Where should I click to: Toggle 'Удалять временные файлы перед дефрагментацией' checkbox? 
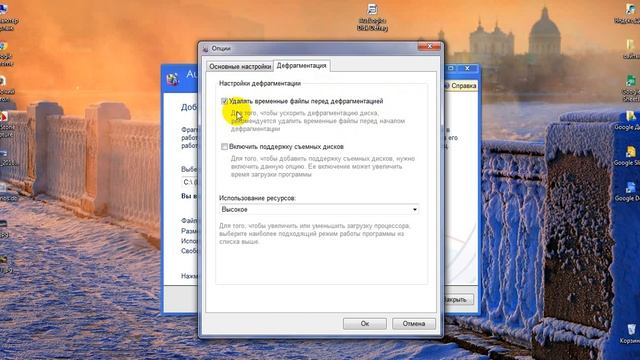[x=224, y=101]
